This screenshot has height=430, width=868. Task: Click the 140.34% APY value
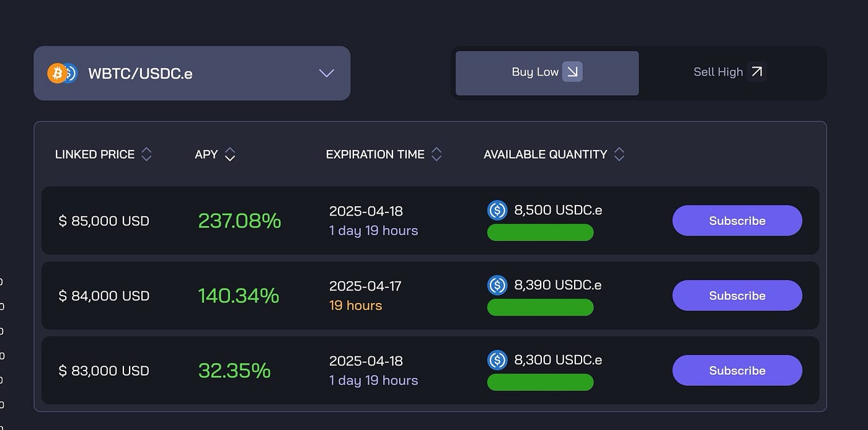pos(239,296)
